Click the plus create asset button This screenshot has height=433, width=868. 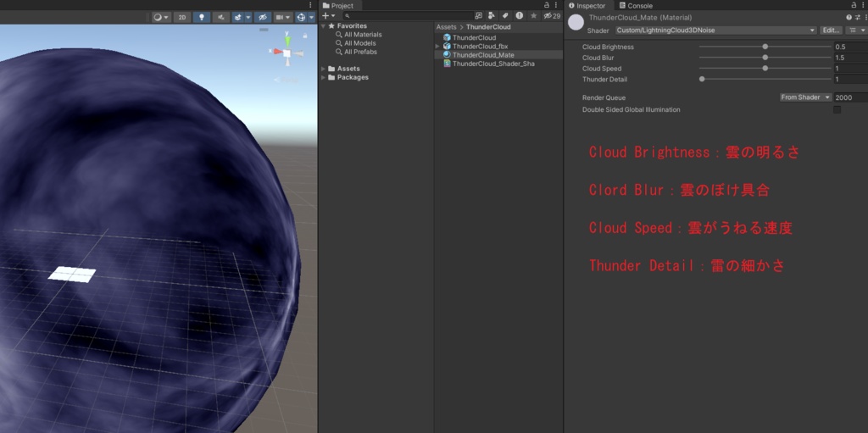[325, 16]
